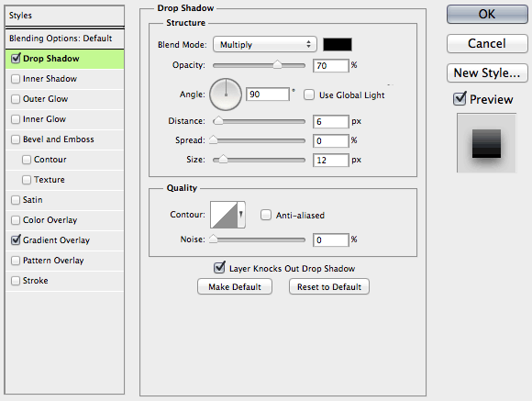
Task: Click the OK button
Action: (487, 14)
